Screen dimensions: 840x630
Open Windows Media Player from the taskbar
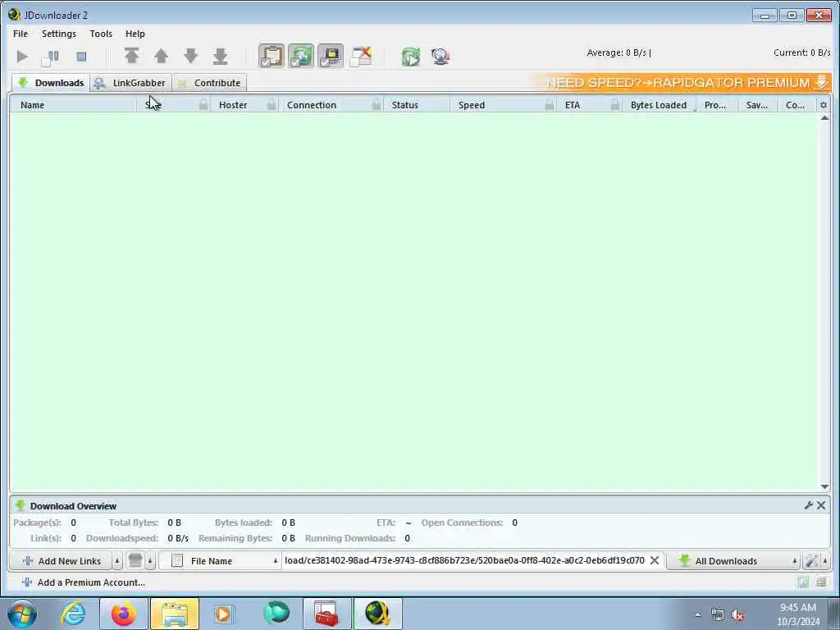pyautogui.click(x=224, y=614)
